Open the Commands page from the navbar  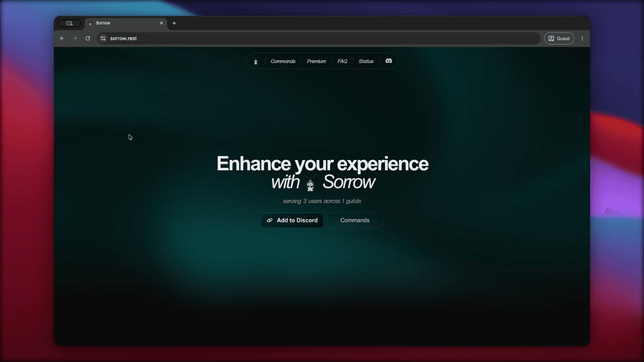click(x=283, y=61)
